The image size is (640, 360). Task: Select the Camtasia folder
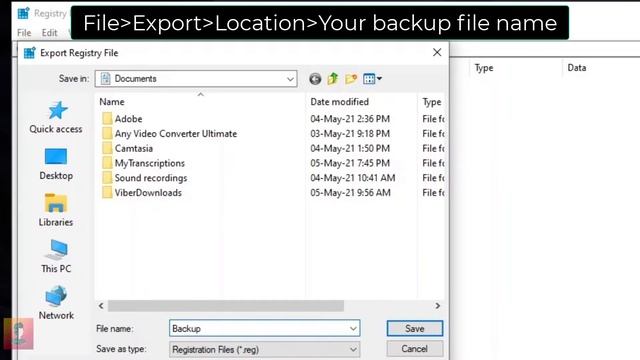click(127, 148)
